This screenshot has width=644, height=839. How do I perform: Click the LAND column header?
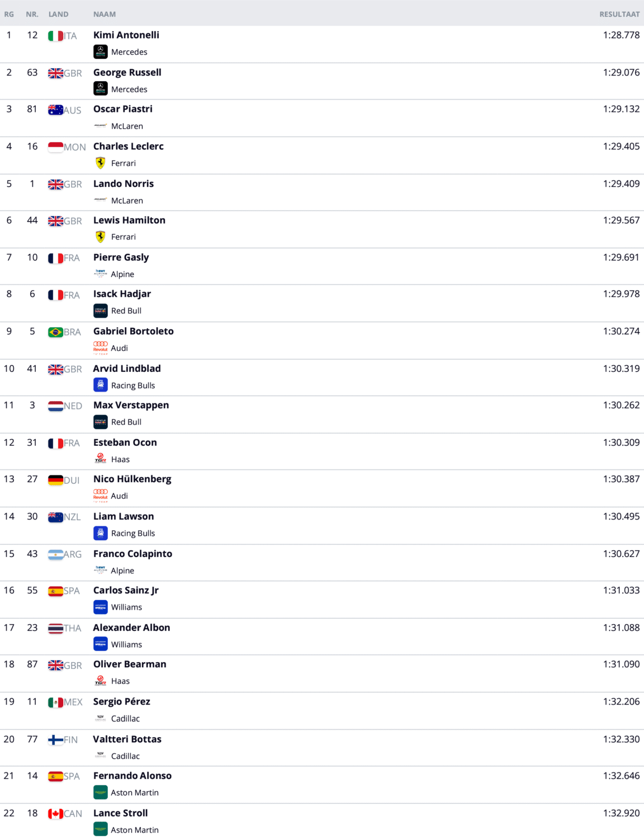point(58,14)
